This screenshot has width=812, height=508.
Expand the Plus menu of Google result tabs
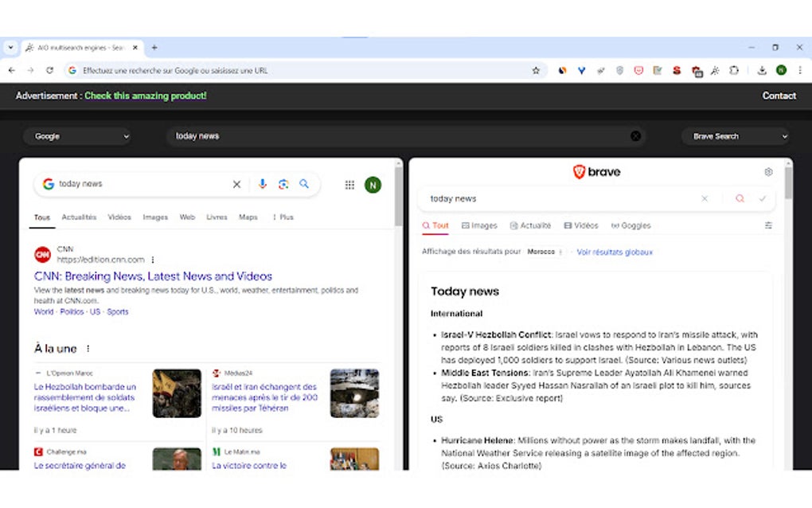(283, 217)
